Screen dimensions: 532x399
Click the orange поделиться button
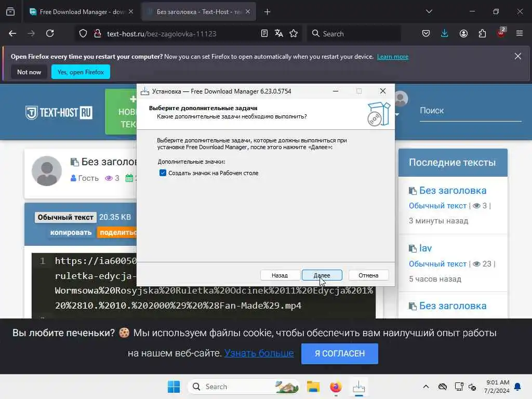pyautogui.click(x=117, y=232)
